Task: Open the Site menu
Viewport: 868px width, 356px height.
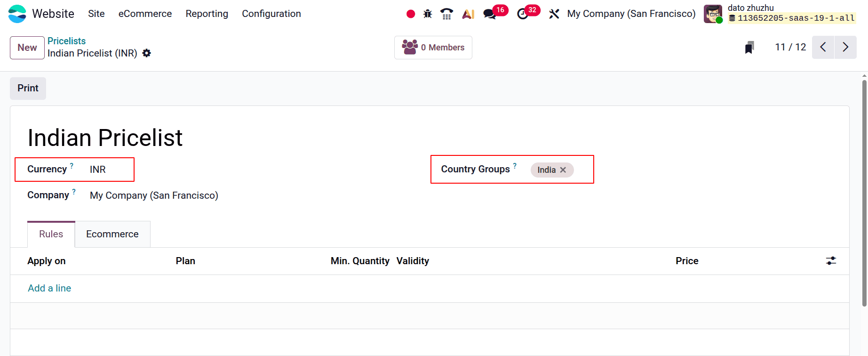Action: point(96,14)
